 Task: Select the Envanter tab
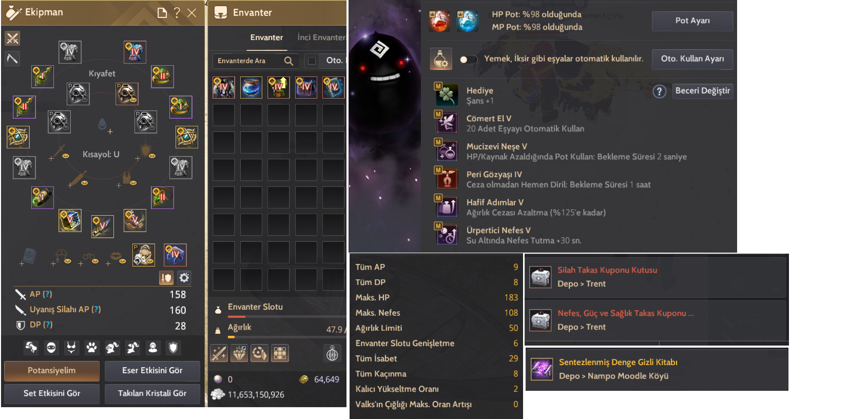[266, 37]
